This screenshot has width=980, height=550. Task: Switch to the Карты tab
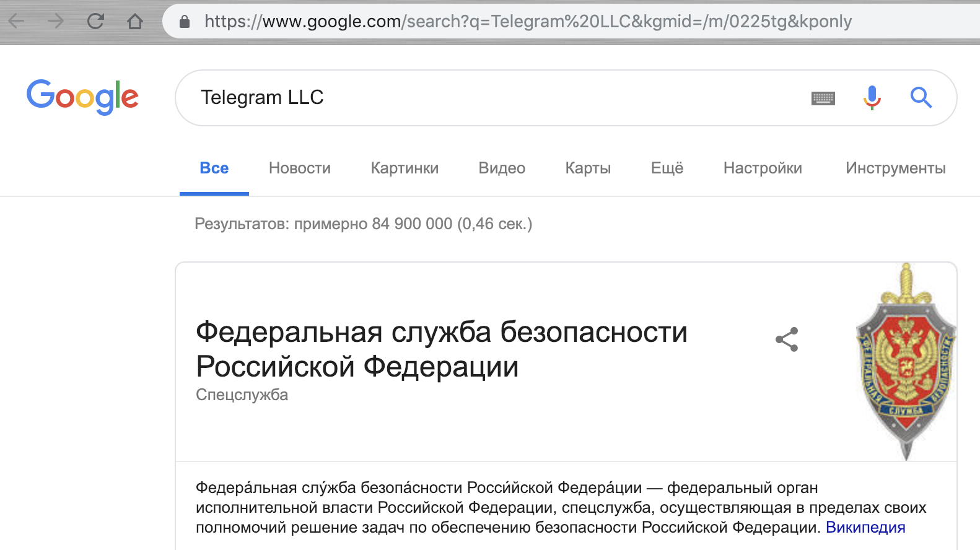(x=588, y=168)
